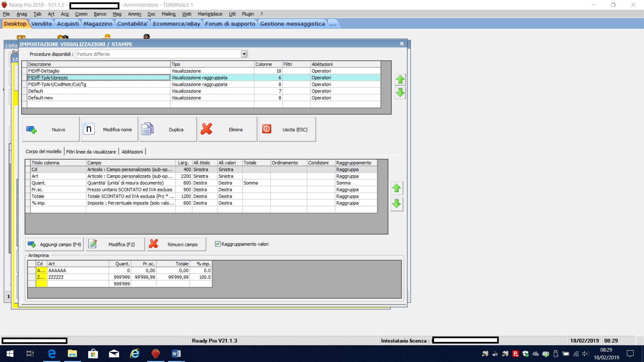The width and height of the screenshot is (644, 362).
Task: Select the % imp. column row
Action: (201, 203)
